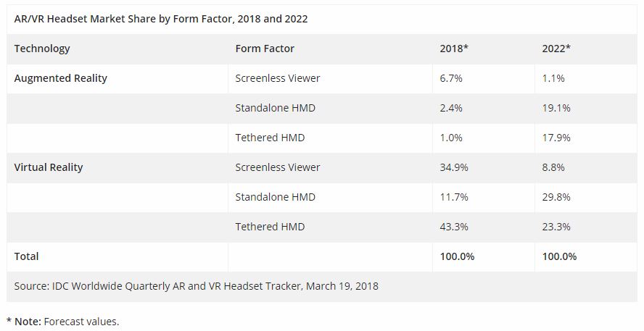Select the 6.7% cell
The width and height of the screenshot is (644, 331).
pos(453,78)
